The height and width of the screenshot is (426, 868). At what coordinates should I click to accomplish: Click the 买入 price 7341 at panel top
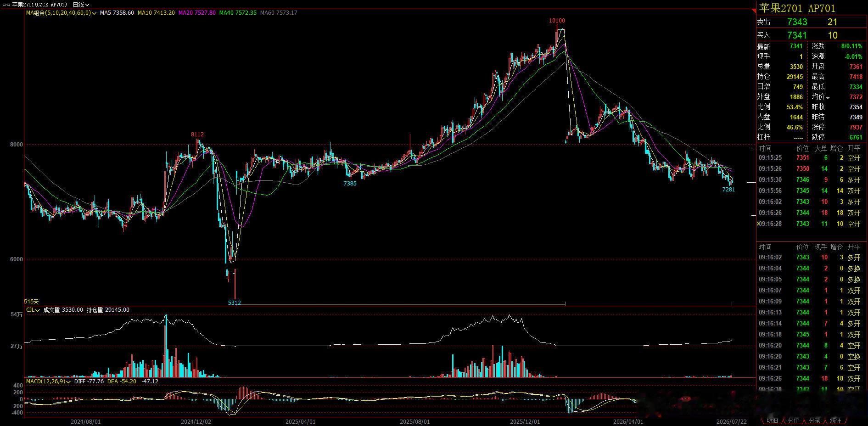[797, 35]
